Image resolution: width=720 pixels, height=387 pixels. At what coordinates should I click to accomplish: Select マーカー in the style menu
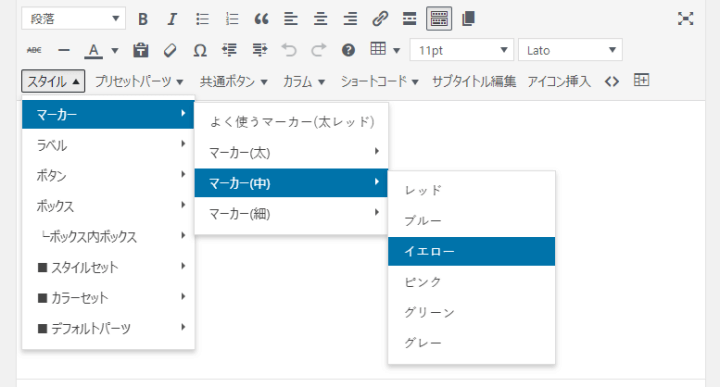(108, 114)
